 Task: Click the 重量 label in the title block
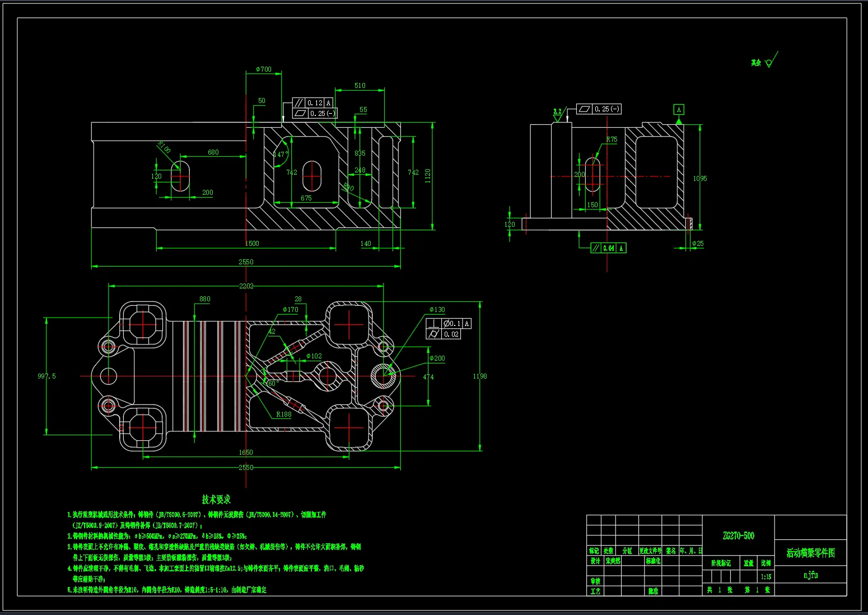(x=749, y=563)
